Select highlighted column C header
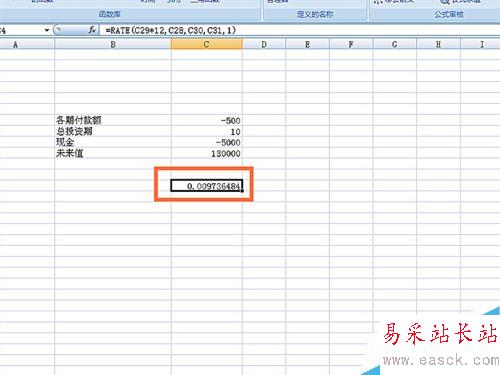500x375 pixels. click(x=207, y=44)
